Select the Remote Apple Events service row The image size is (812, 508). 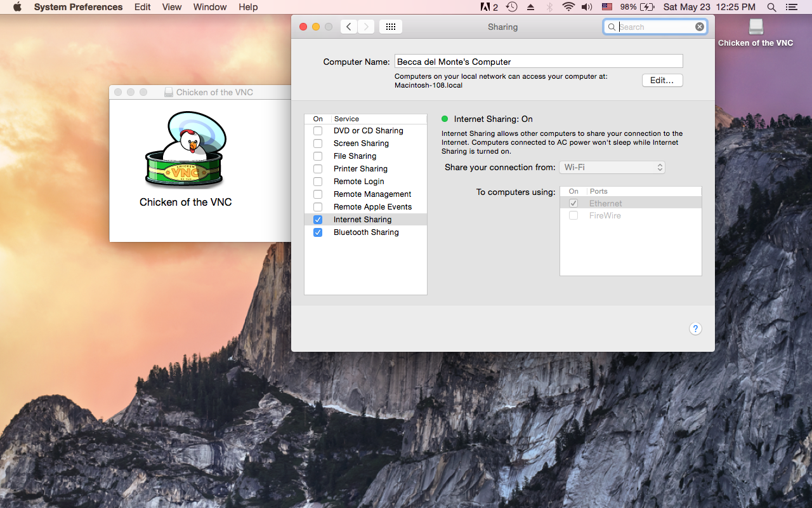tap(365, 207)
